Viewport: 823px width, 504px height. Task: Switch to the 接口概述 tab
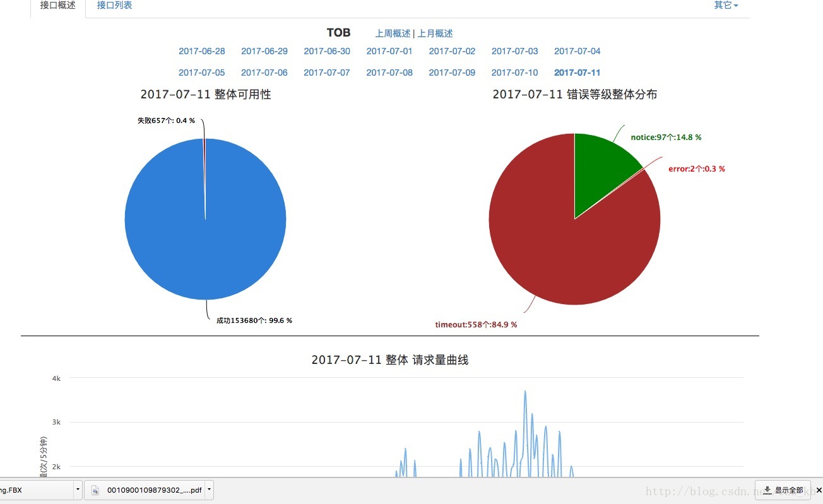(57, 6)
